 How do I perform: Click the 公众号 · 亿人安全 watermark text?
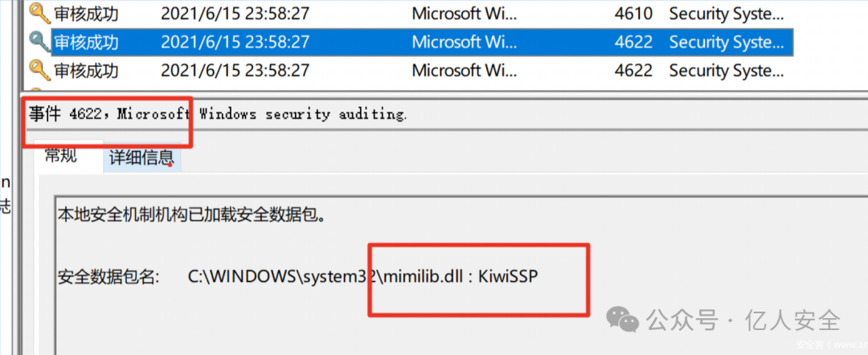[x=744, y=320]
